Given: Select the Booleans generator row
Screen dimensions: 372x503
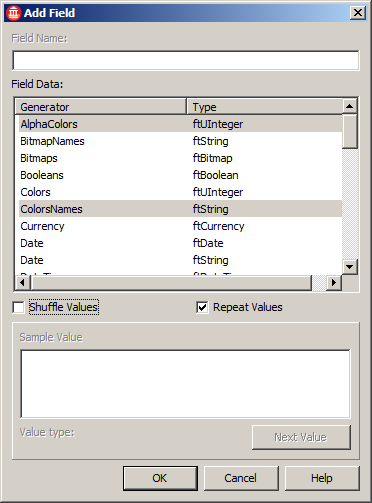Looking at the screenshot, I should click(180, 175).
